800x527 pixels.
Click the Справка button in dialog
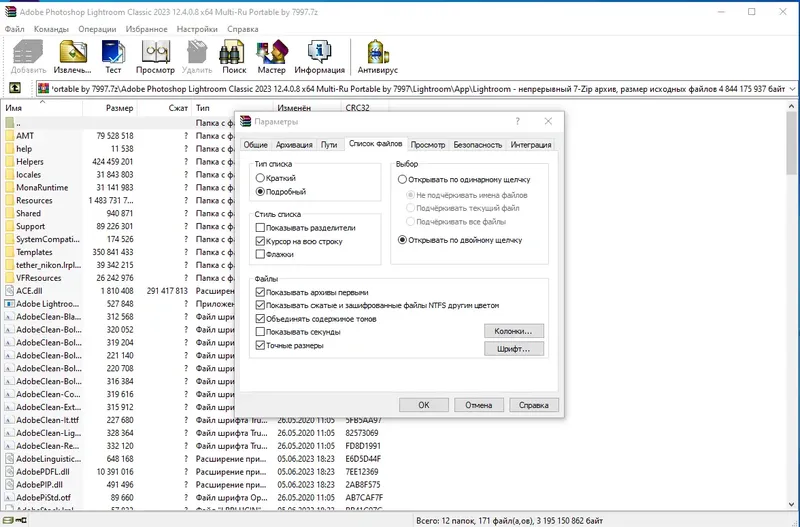[x=534, y=405]
